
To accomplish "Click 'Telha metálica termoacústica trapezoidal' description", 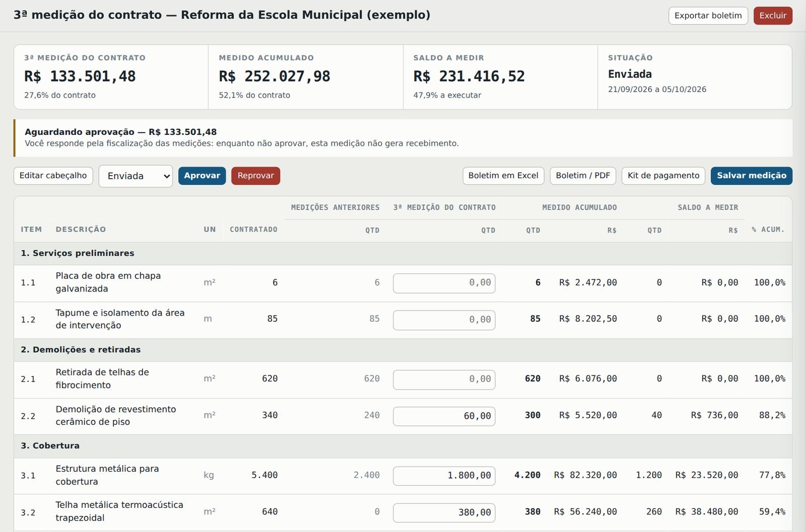I will (119, 511).
